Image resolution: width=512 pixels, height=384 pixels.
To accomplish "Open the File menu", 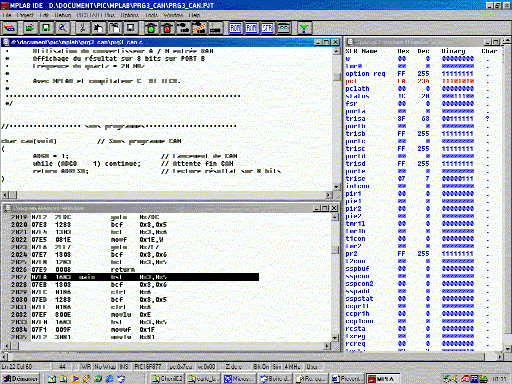I will point(7,15).
